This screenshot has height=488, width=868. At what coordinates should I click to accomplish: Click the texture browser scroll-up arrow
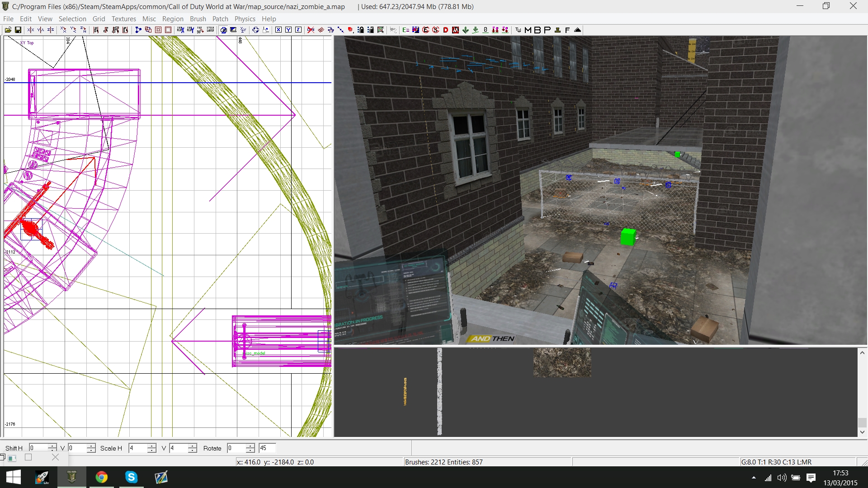(x=862, y=352)
